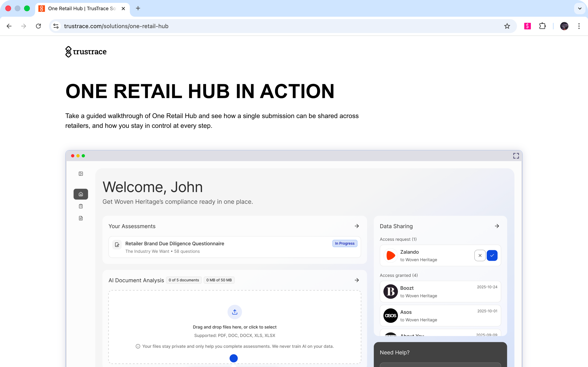Open the assessments clipboard sidebar icon

coord(81,206)
